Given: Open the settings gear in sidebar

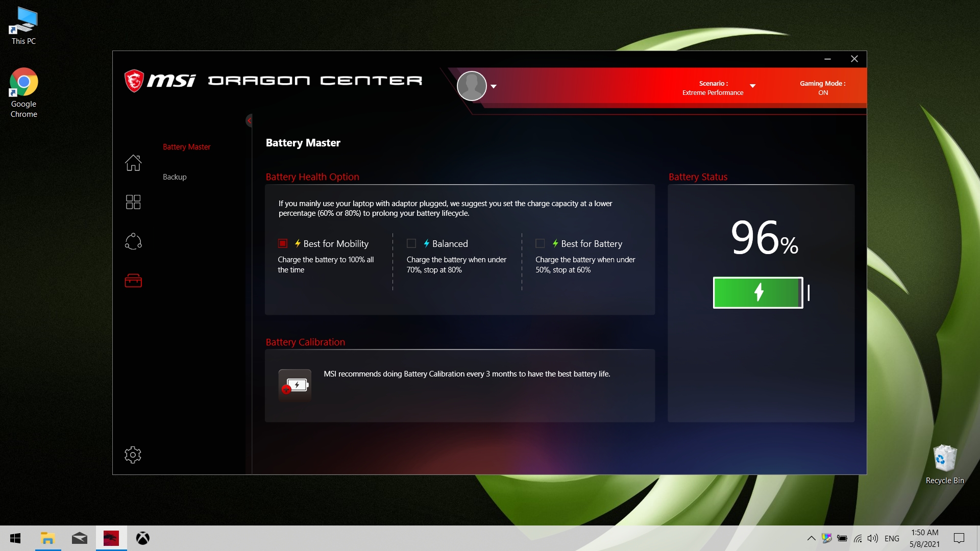Looking at the screenshot, I should (x=133, y=455).
